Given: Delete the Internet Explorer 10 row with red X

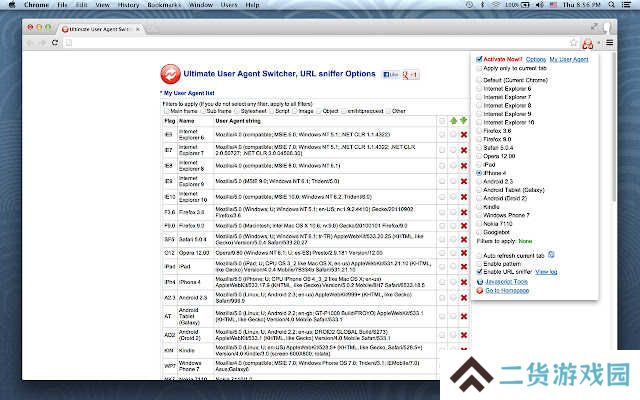Looking at the screenshot, I should click(x=464, y=197).
